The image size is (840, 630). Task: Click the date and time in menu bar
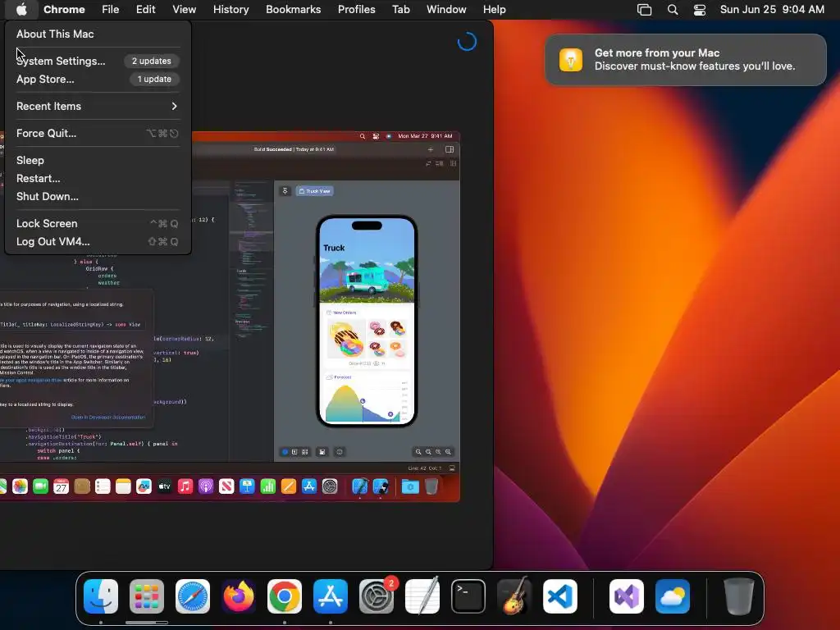click(x=772, y=10)
